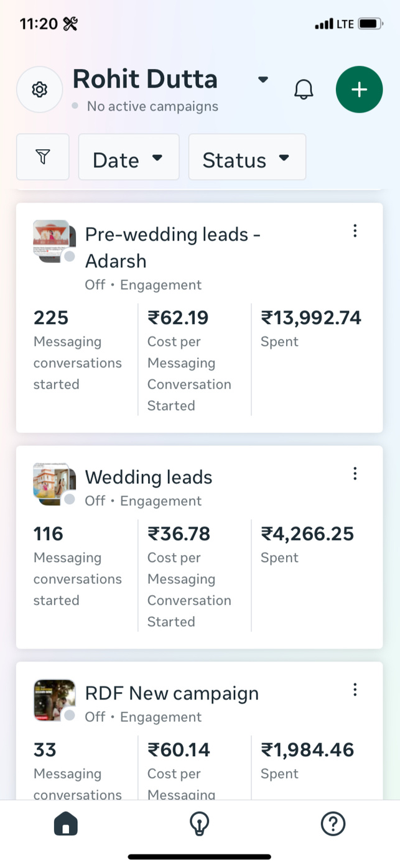Tap the Pre-wedding leads campaign thumbnail

click(x=53, y=241)
